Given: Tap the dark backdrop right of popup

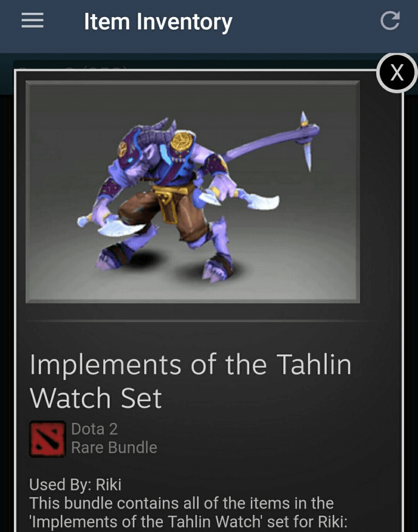Looking at the screenshot, I should (x=411, y=305).
